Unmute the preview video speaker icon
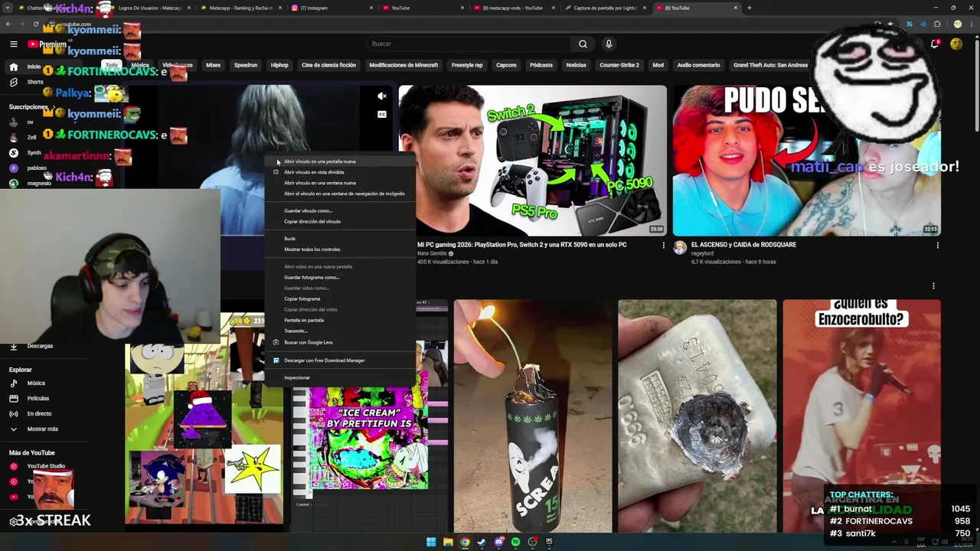Screen dimensions: 980x551 point(382,96)
